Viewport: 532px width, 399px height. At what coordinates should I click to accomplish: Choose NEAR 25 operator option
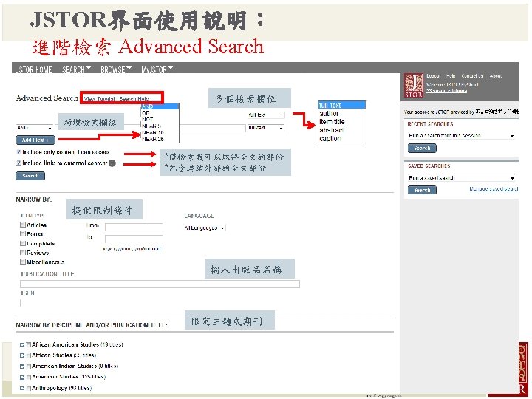coord(153,139)
